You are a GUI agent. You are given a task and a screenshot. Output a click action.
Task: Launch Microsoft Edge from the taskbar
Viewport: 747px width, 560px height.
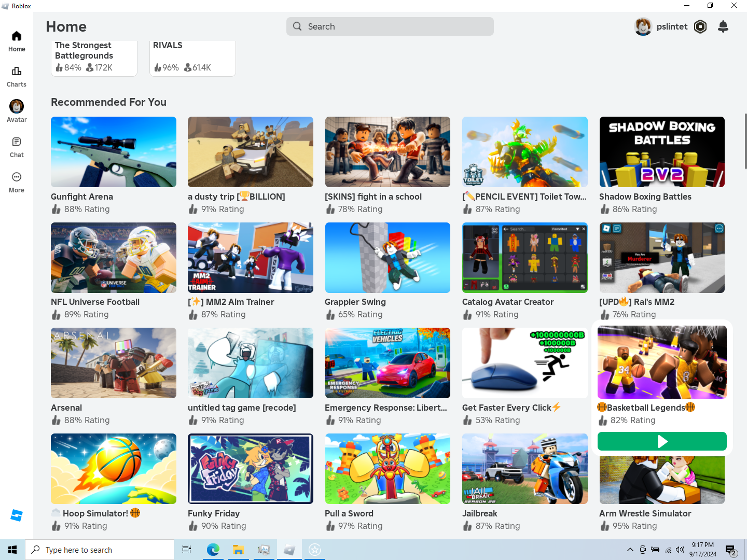(x=213, y=550)
